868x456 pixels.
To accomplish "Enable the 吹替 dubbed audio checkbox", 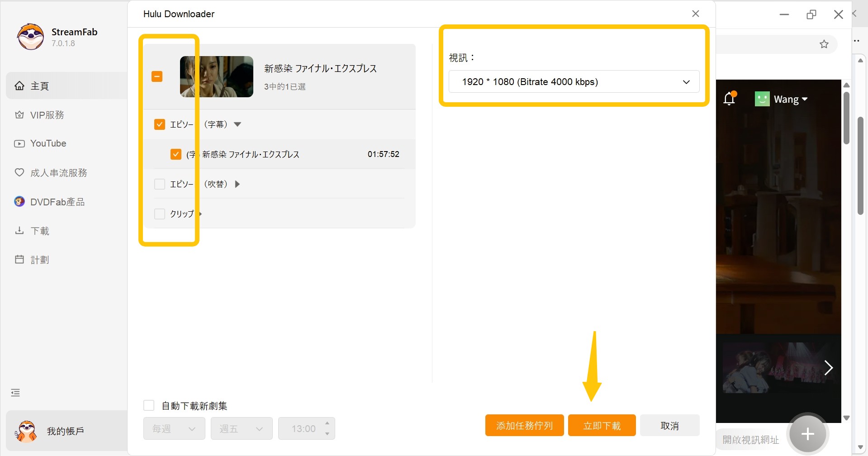I will click(x=159, y=184).
